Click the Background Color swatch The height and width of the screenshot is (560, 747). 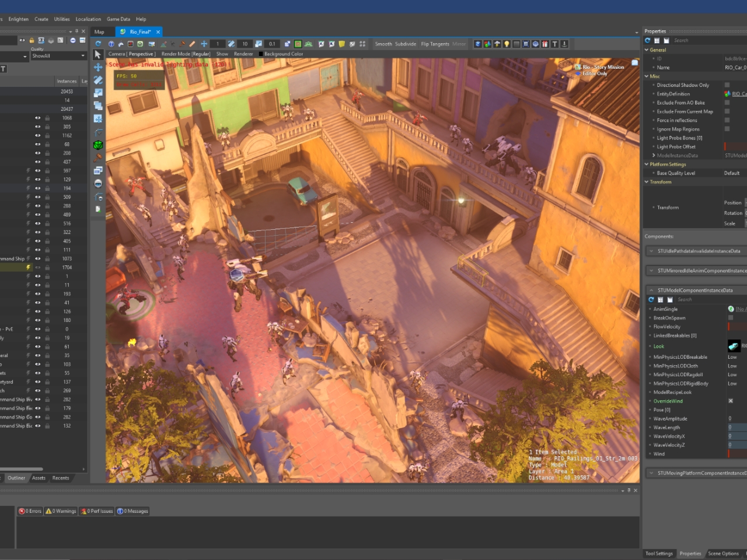point(260,54)
